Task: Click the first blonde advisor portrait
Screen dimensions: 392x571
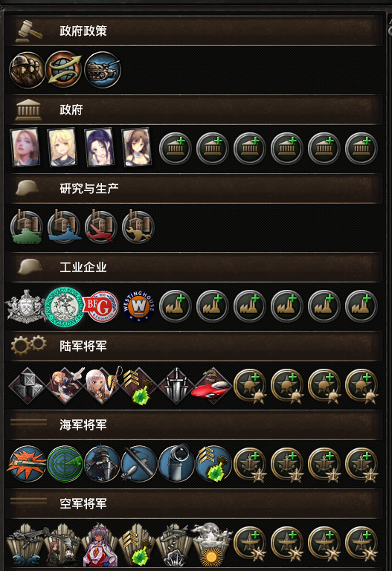Action: pyautogui.click(x=25, y=146)
